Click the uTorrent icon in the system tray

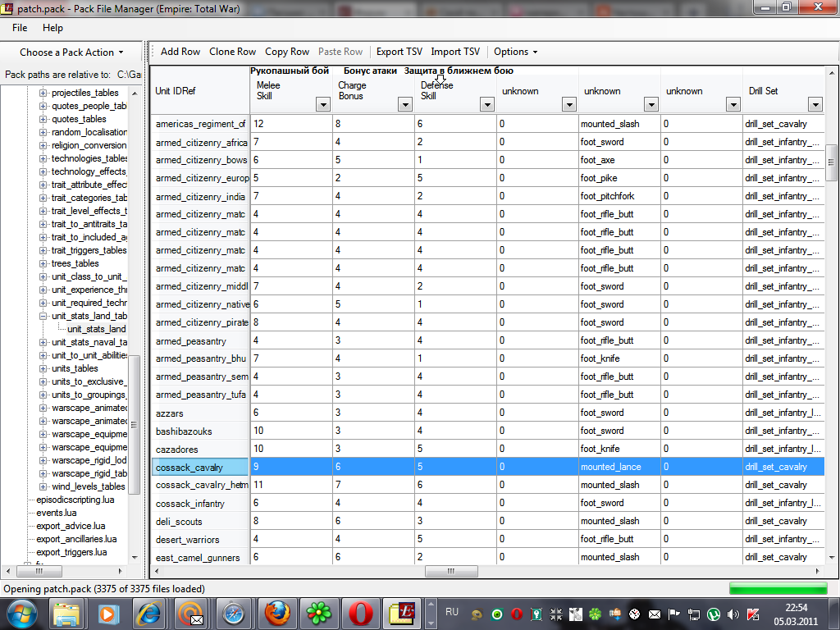click(713, 614)
